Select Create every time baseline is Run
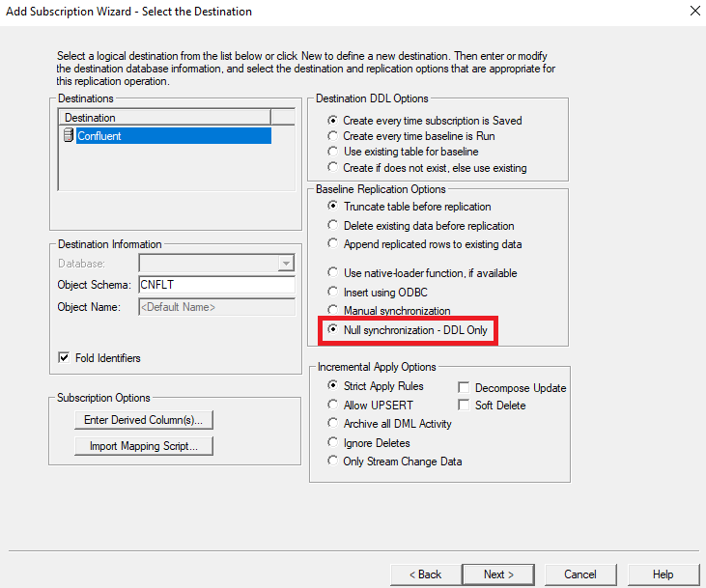 (x=334, y=137)
